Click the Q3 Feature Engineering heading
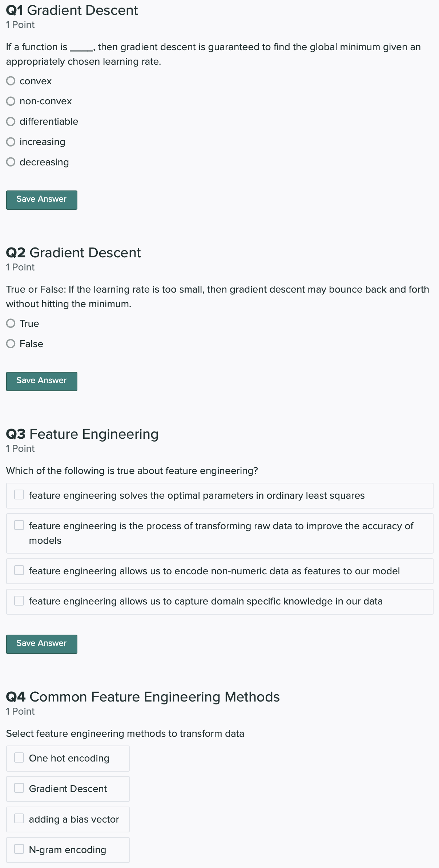The image size is (439, 868). (x=82, y=434)
